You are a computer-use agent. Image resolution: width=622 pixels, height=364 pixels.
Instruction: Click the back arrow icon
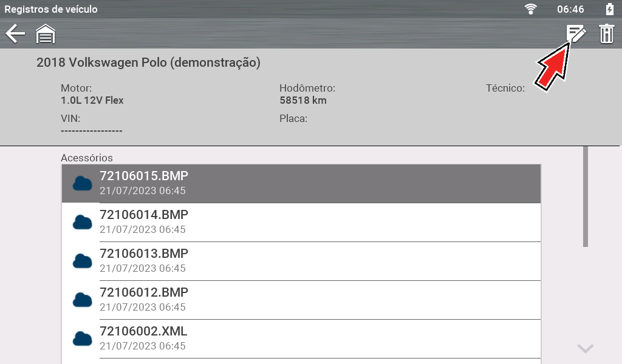coord(15,34)
